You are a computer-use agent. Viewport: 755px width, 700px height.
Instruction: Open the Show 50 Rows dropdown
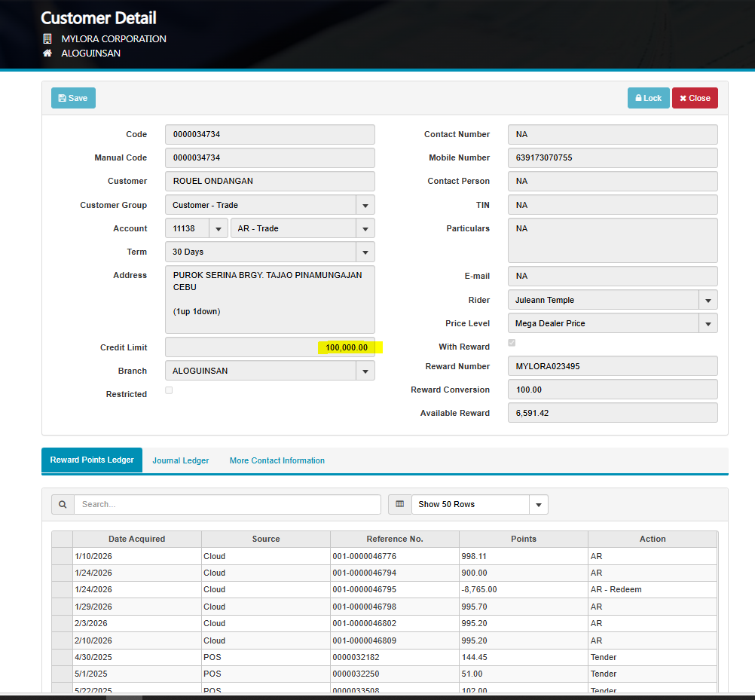click(538, 504)
